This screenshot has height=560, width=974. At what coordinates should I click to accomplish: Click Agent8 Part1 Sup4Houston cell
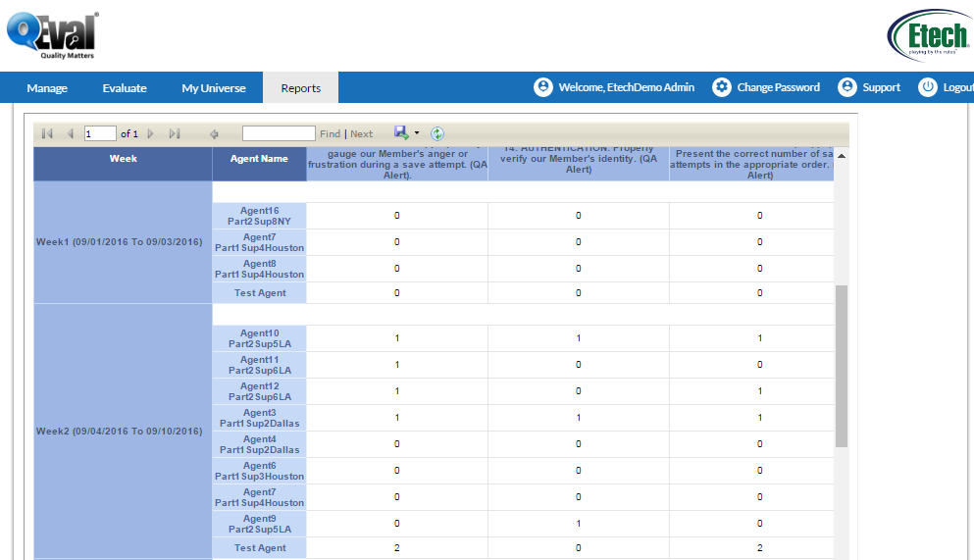click(259, 269)
